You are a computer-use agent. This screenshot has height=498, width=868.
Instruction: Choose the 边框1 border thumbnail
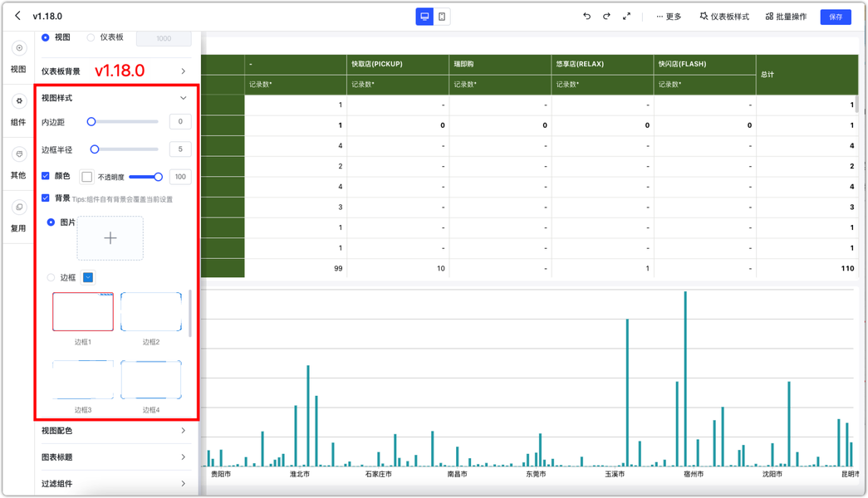click(x=83, y=312)
